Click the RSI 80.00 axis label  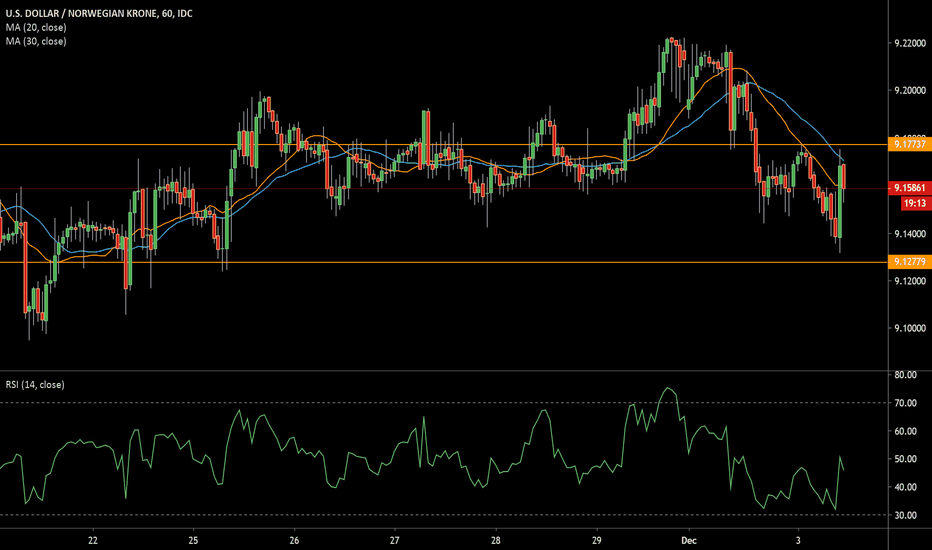coord(905,375)
